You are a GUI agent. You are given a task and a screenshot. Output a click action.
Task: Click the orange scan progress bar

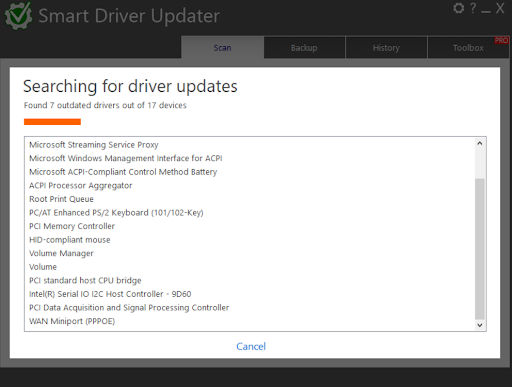(x=52, y=122)
